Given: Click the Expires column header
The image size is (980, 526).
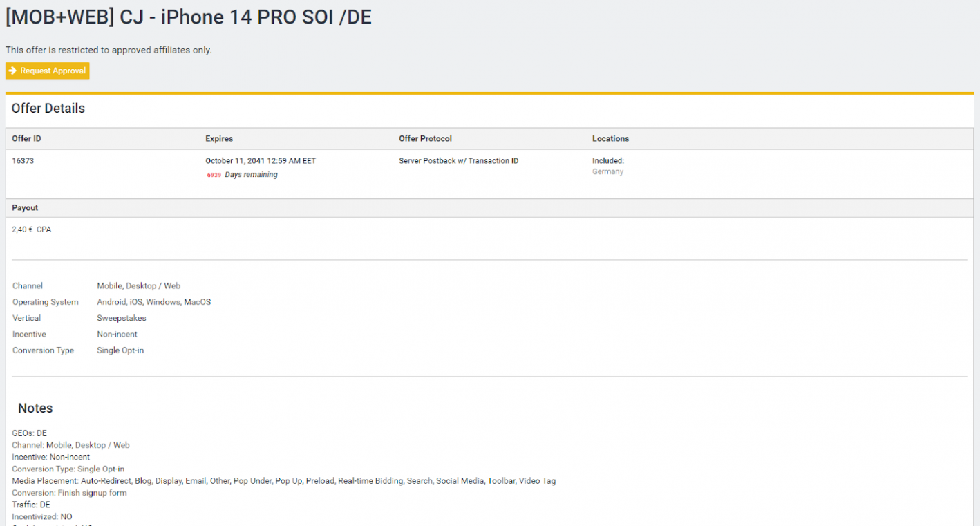Looking at the screenshot, I should click(219, 139).
